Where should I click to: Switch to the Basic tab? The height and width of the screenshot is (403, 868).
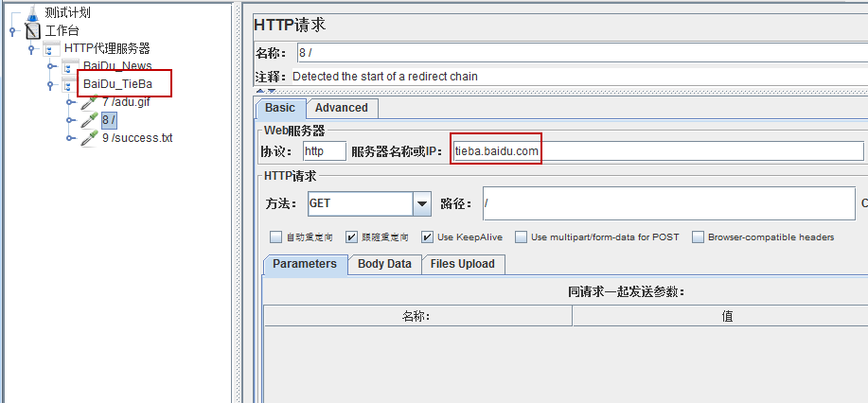280,108
